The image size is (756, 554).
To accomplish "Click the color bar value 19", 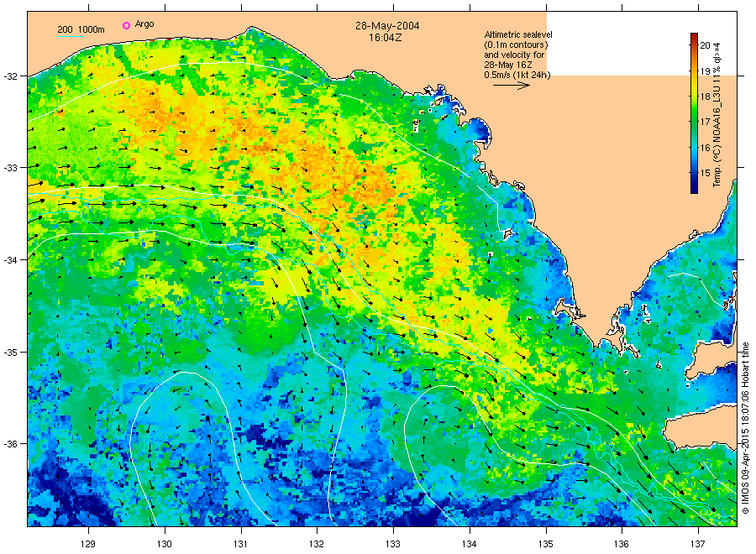I will pos(705,71).
